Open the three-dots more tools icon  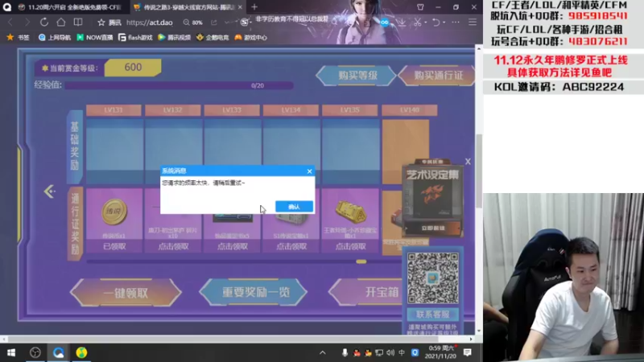(x=456, y=23)
